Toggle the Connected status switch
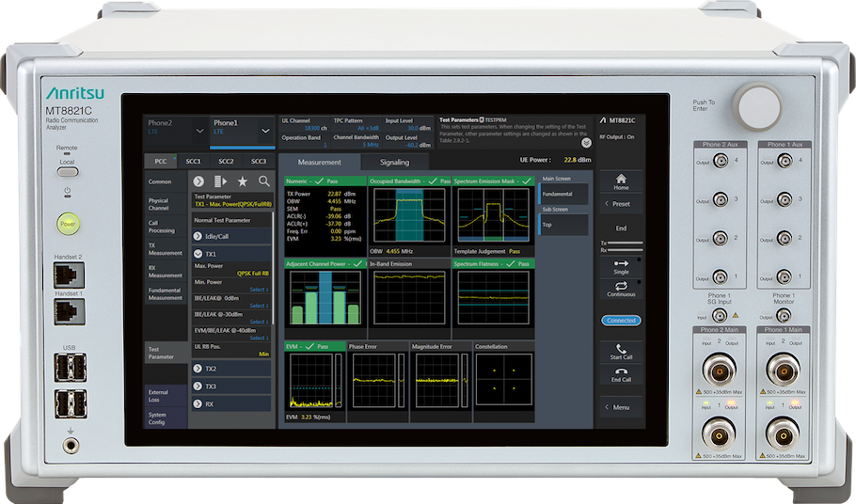 coord(621,321)
